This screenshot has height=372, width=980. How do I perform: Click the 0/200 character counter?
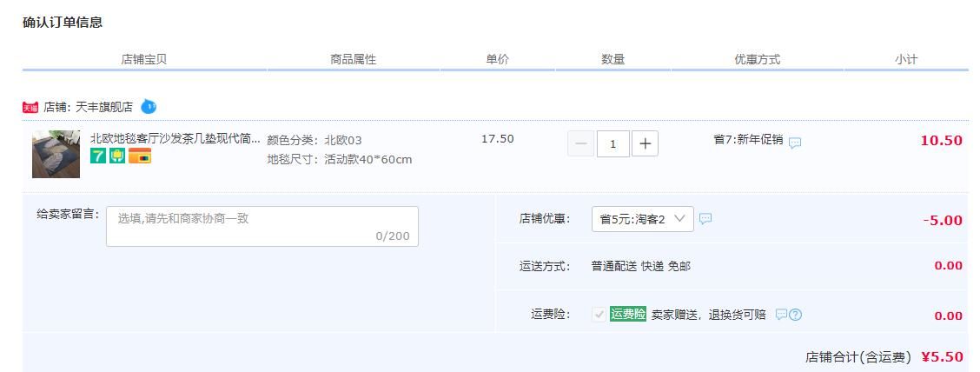coord(393,236)
